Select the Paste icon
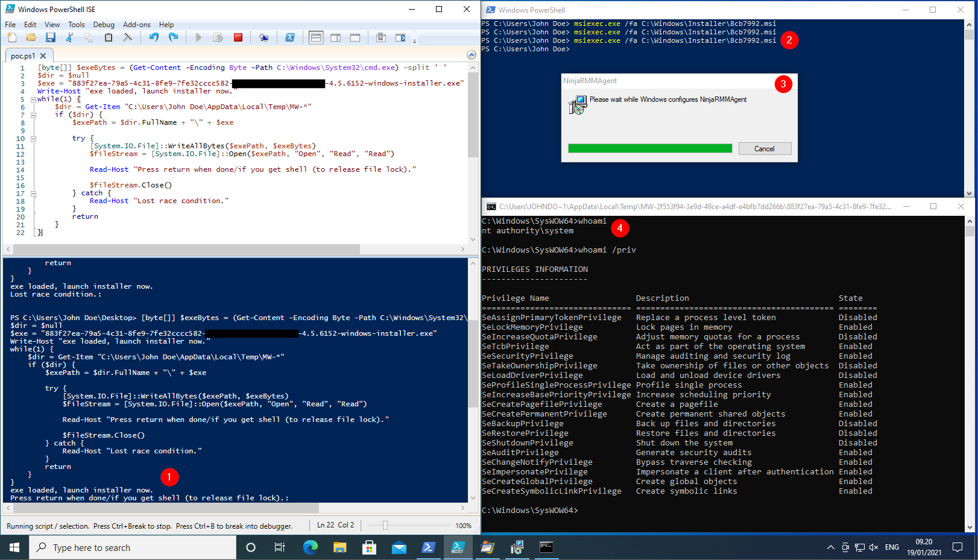 point(109,37)
